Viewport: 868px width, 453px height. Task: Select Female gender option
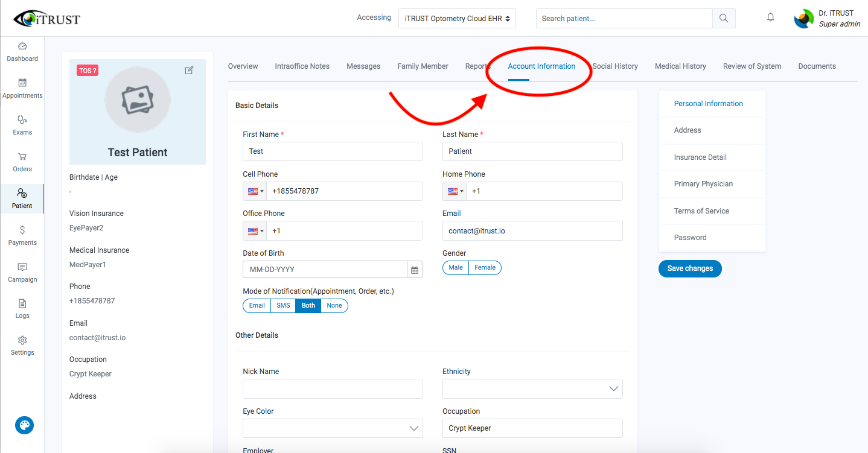point(485,268)
